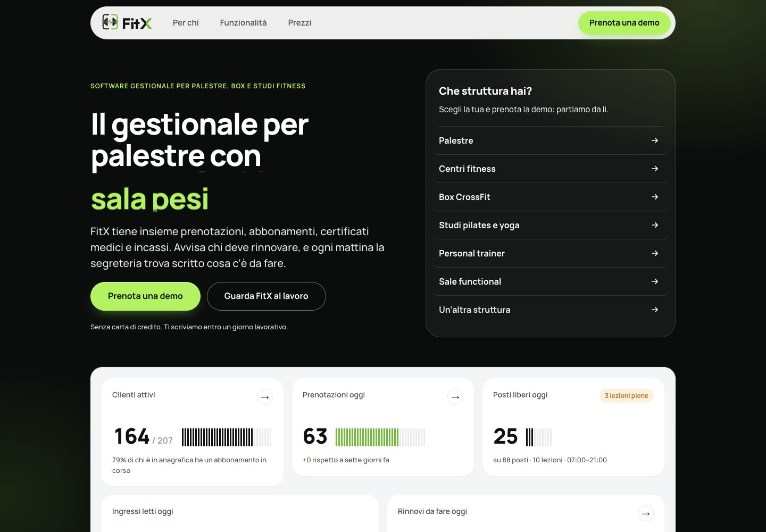Click the FitX logo in the navbar

pos(127,22)
